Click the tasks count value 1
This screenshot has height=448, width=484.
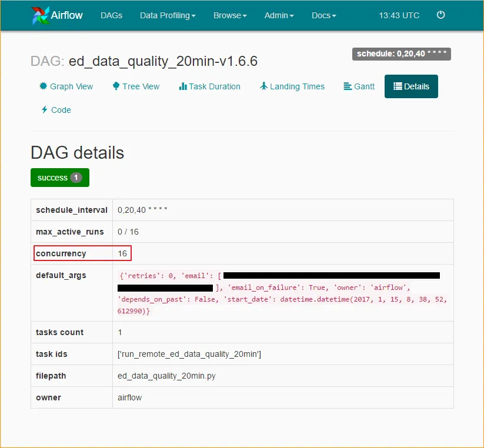click(120, 332)
